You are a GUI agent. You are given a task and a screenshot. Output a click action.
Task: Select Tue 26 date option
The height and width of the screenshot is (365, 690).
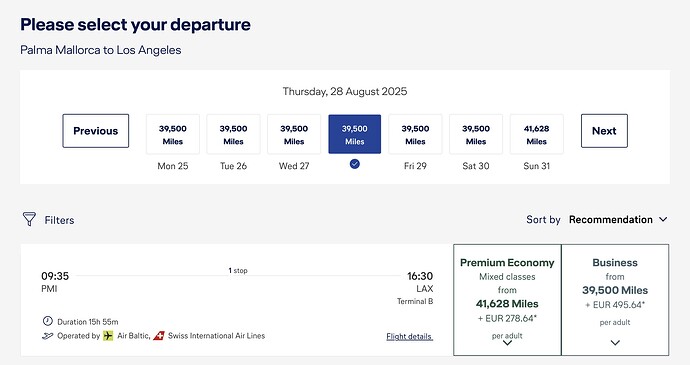[x=233, y=134]
